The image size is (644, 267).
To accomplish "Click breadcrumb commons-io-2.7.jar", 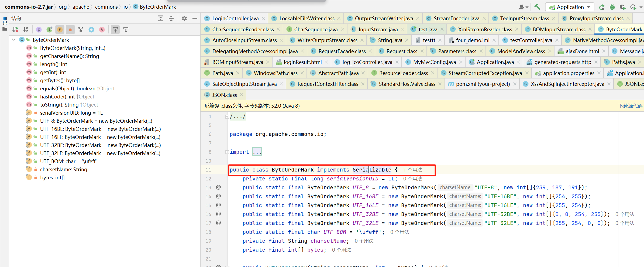I will [29, 7].
